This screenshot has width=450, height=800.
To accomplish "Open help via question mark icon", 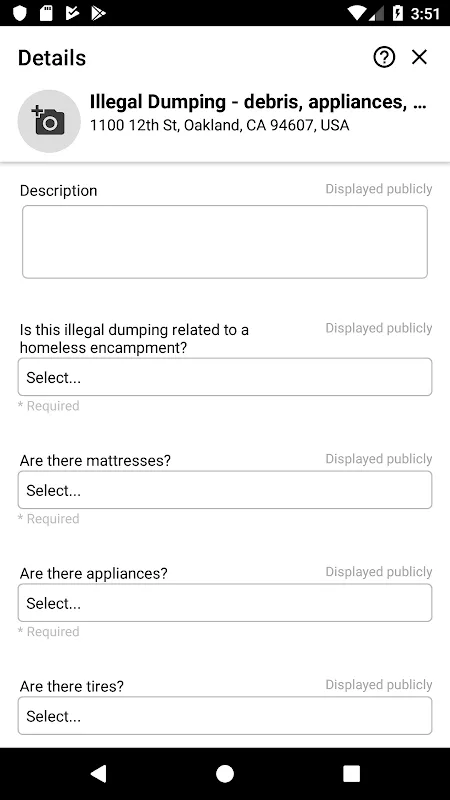I will coord(384,57).
